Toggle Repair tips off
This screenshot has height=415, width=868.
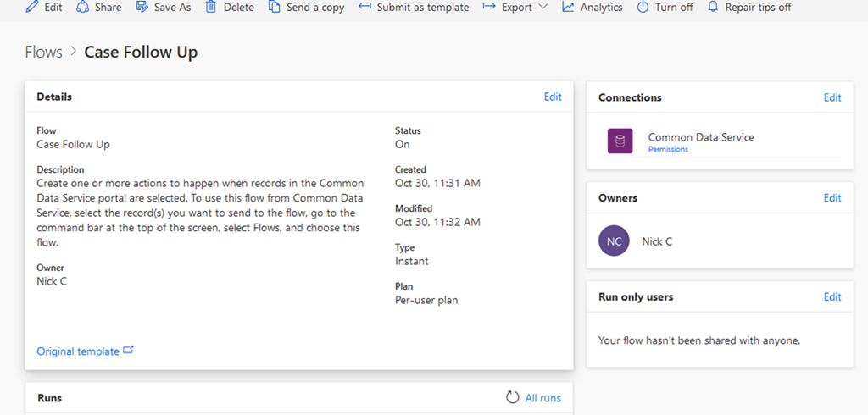click(x=748, y=7)
